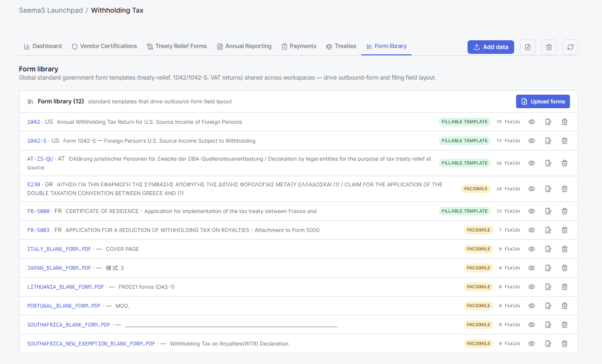Open the ITALY_BLANK_FORM.PDF file link
The height and width of the screenshot is (364, 602).
[x=59, y=249]
